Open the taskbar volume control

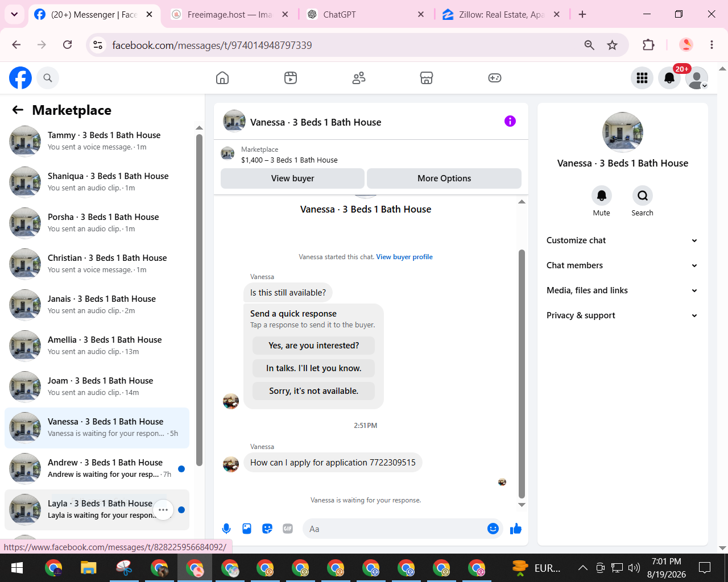[634, 567]
